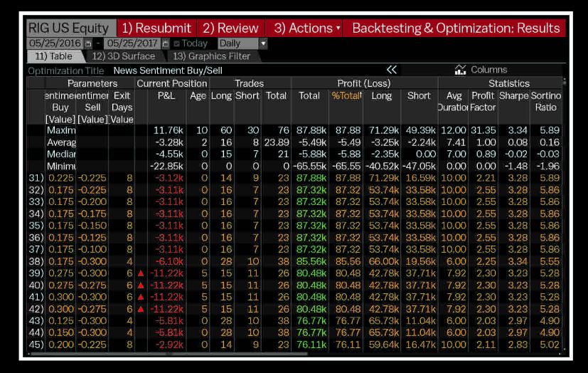
Task: Select the Table tab
Action: 55,56
